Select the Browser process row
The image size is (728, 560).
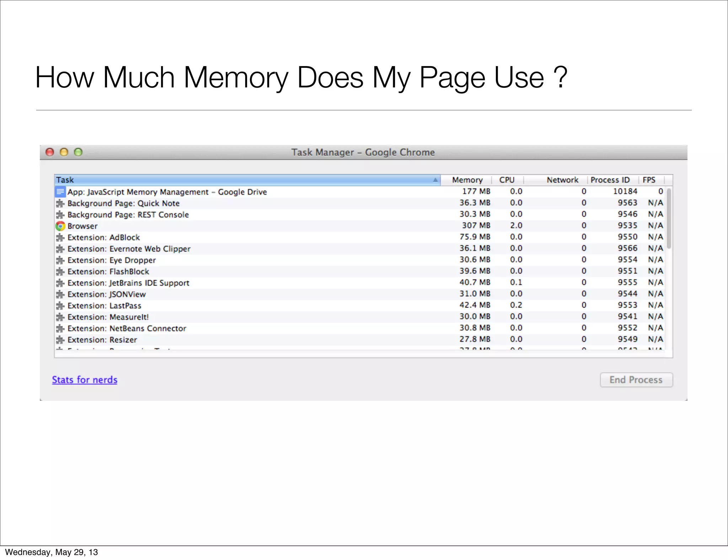360,226
